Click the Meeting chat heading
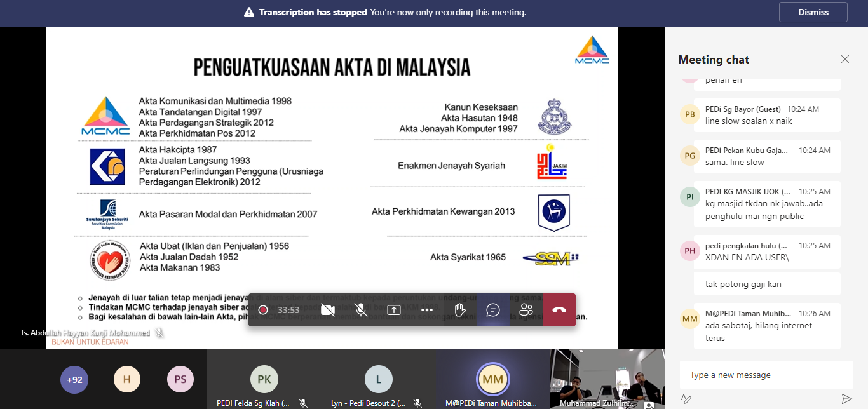The width and height of the screenshot is (868, 409). tap(714, 60)
